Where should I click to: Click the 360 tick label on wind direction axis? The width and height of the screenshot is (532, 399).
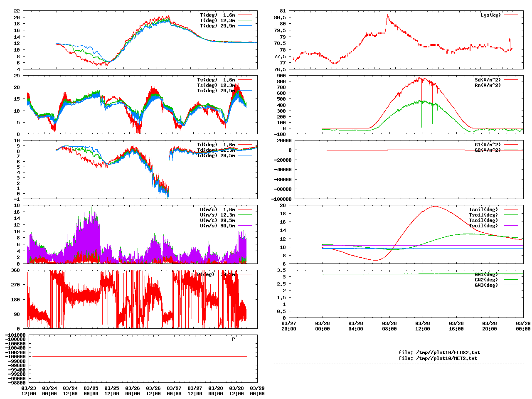coord(15,270)
